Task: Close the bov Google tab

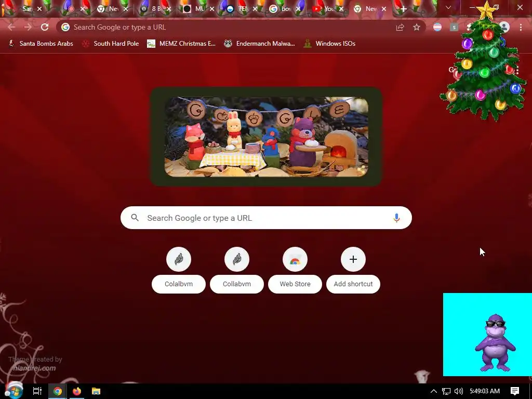Action: pos(298,9)
